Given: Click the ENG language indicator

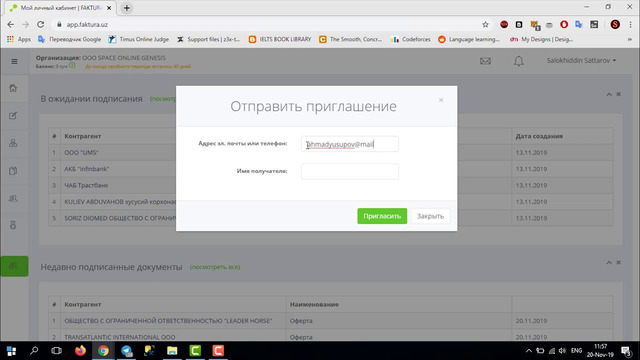Looking at the screenshot, I should [576, 351].
